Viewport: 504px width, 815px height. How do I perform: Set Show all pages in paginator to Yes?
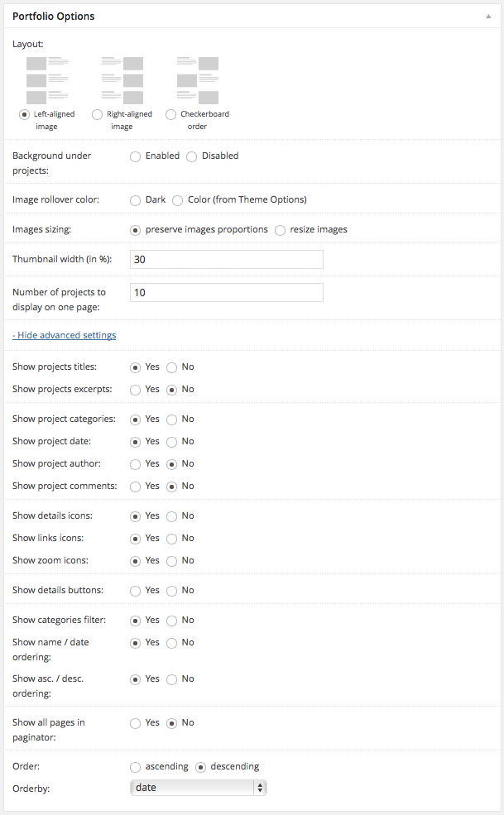[136, 723]
